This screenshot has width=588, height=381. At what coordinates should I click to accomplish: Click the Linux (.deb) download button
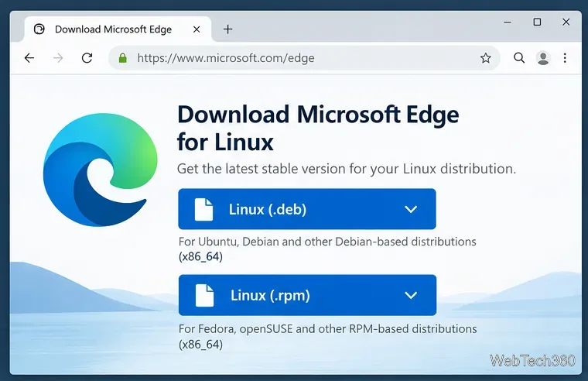(x=307, y=209)
